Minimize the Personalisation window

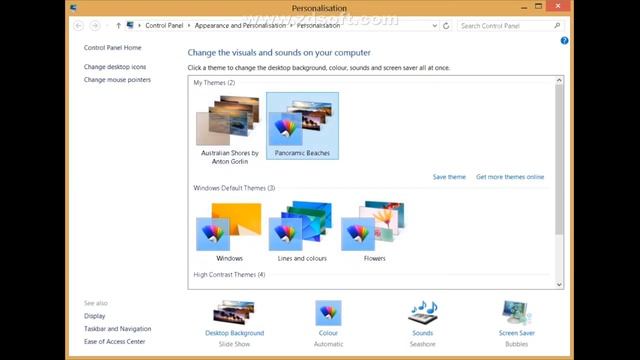coord(524,7)
